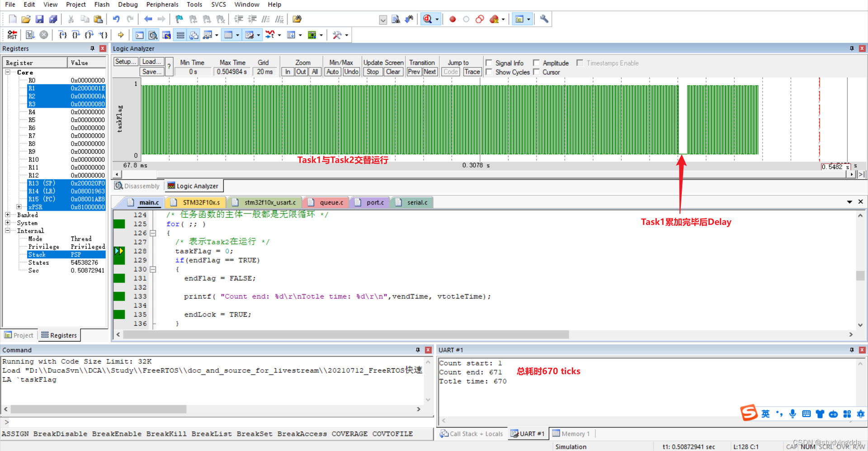Click the Run to Cursor Line icon
Viewport: 868px width, 451px height.
pyautogui.click(x=104, y=35)
